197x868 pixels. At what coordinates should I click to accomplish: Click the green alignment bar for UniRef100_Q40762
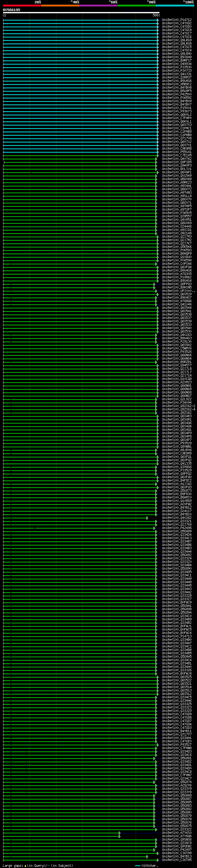[x=80, y=159]
